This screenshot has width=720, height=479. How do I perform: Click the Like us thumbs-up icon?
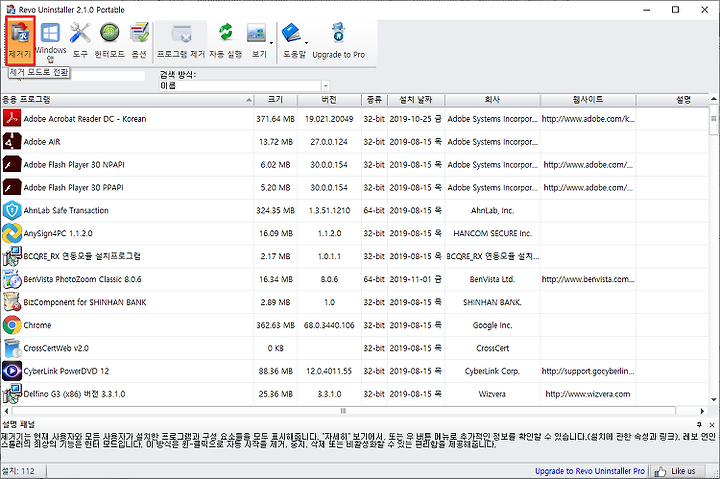click(x=660, y=471)
